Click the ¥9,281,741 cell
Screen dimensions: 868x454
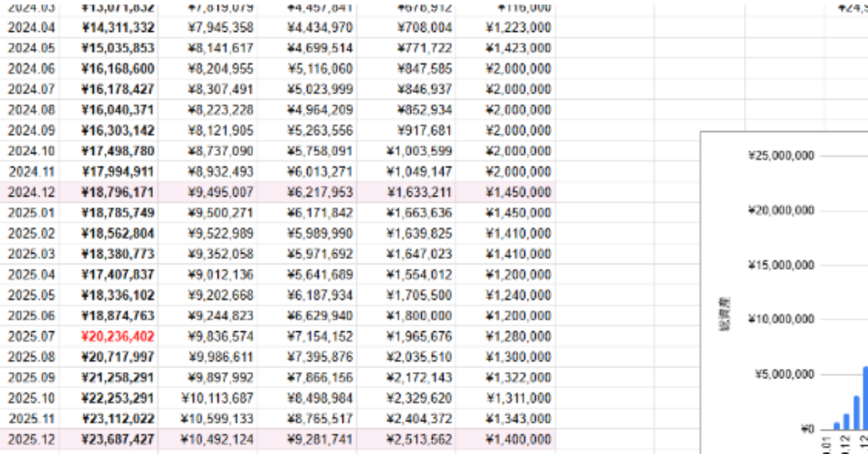tap(319, 439)
